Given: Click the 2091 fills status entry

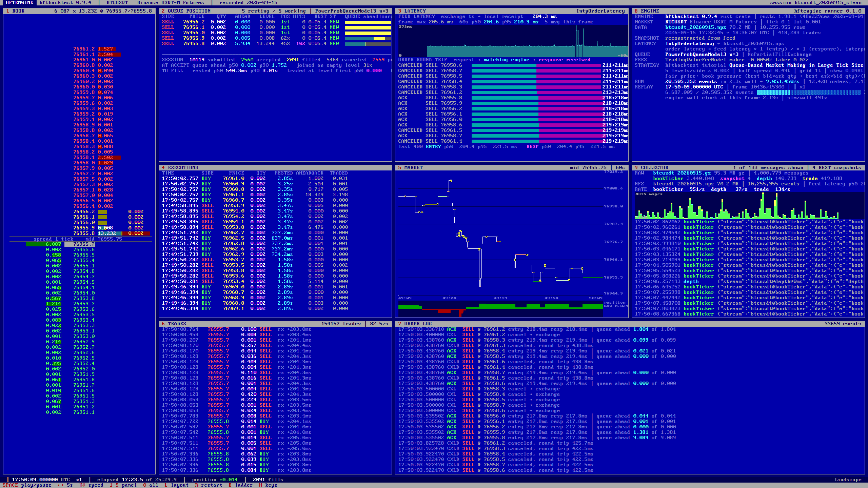Looking at the screenshot, I should pos(268,480).
